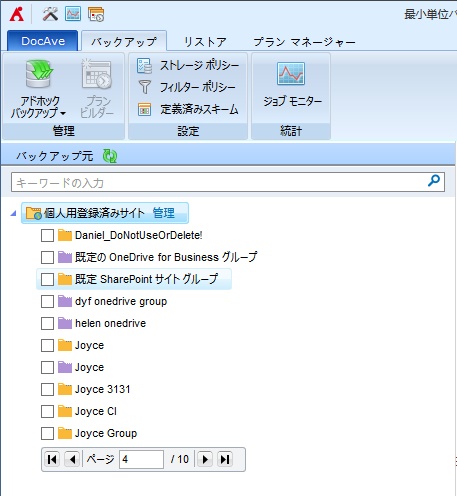
Task: Open ジョブ モニター chart icon
Action: [x=291, y=73]
